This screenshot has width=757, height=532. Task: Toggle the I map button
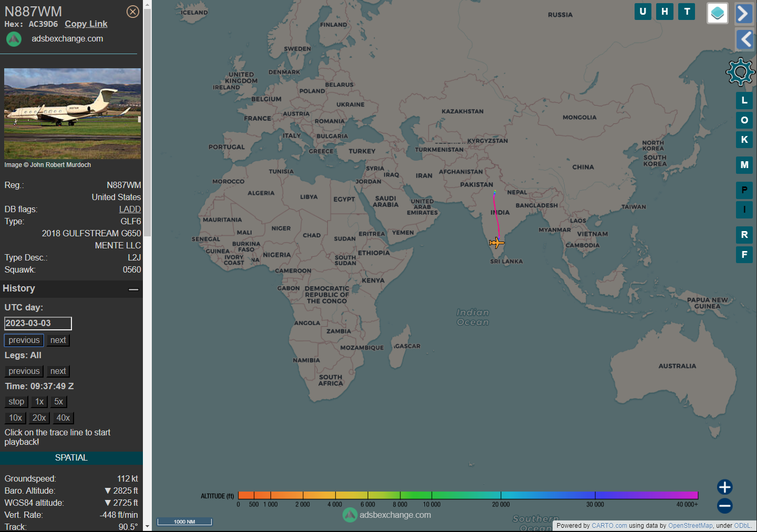click(x=744, y=210)
